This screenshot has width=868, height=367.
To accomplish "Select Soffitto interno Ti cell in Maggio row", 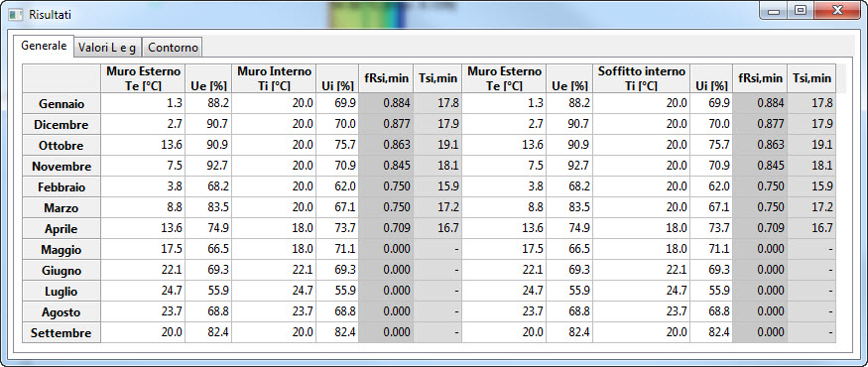I will click(642, 250).
